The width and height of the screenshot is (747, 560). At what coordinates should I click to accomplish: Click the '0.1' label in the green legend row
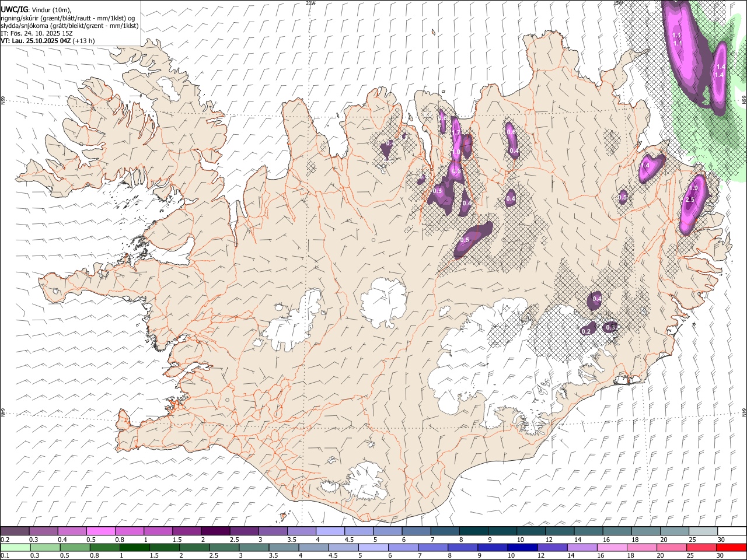(x=5, y=556)
